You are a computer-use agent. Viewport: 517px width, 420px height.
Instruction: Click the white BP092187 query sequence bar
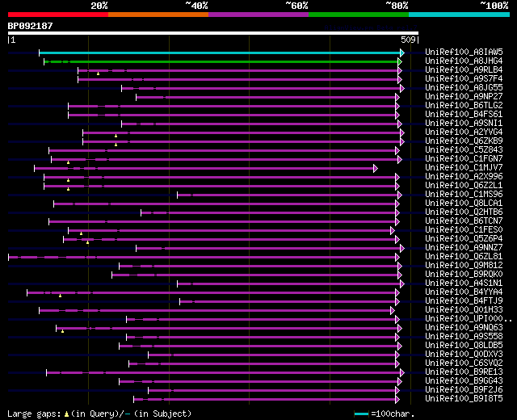[x=213, y=33]
